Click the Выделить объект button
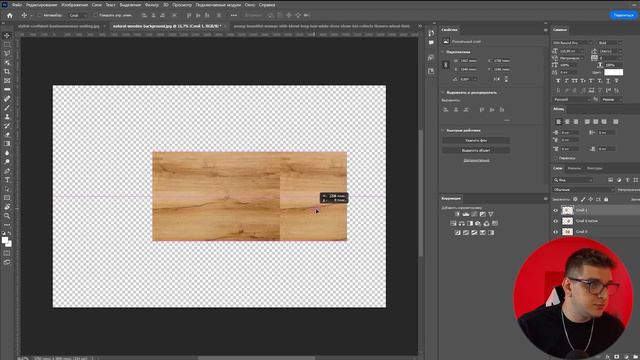The width and height of the screenshot is (640, 360). [476, 150]
